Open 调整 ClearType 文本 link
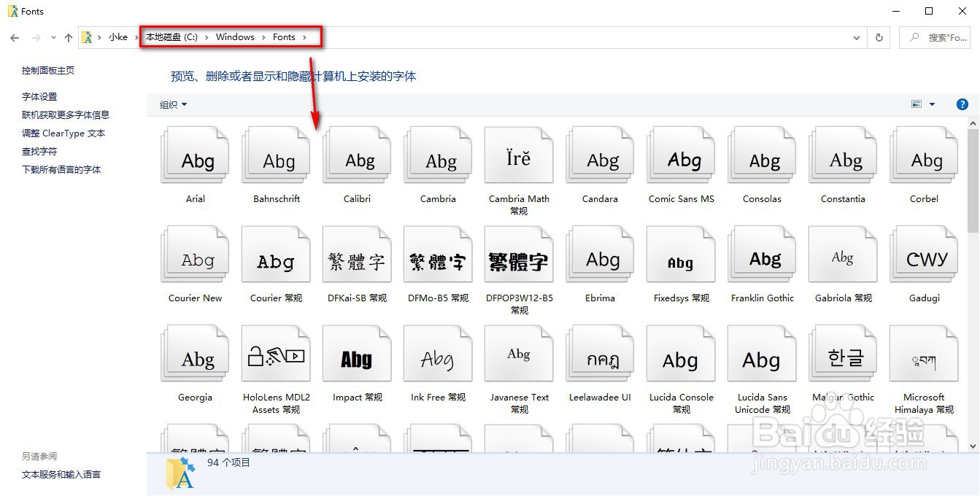This screenshot has width=980, height=496. coord(63,133)
